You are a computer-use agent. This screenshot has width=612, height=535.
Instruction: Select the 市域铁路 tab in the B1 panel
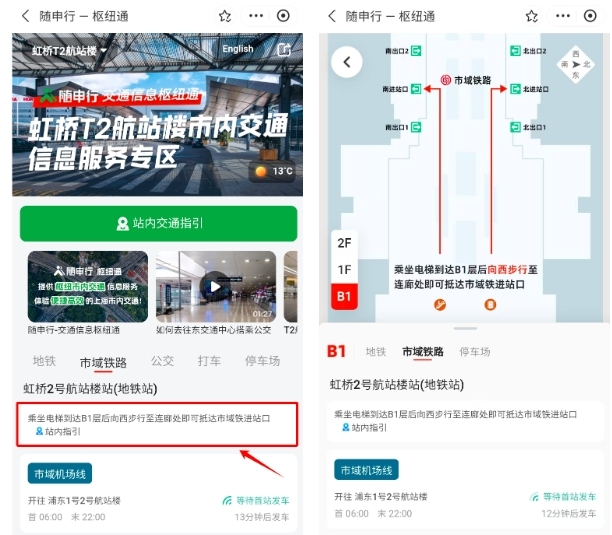(x=423, y=352)
